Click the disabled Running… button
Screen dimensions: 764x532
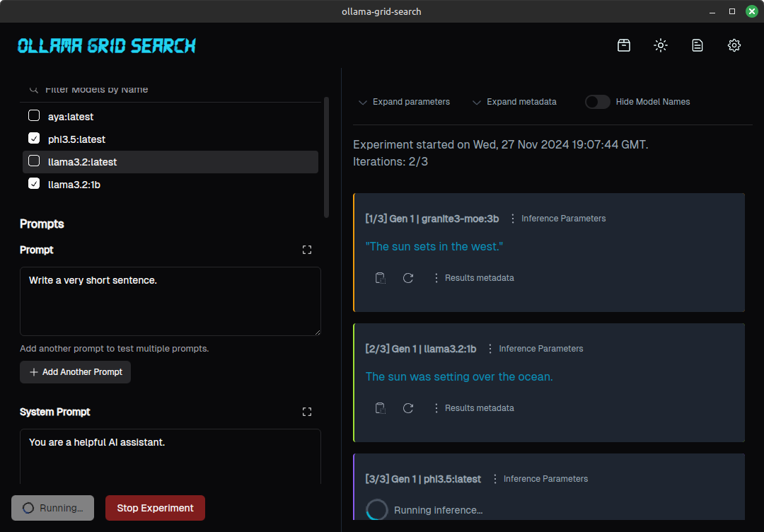pos(52,508)
